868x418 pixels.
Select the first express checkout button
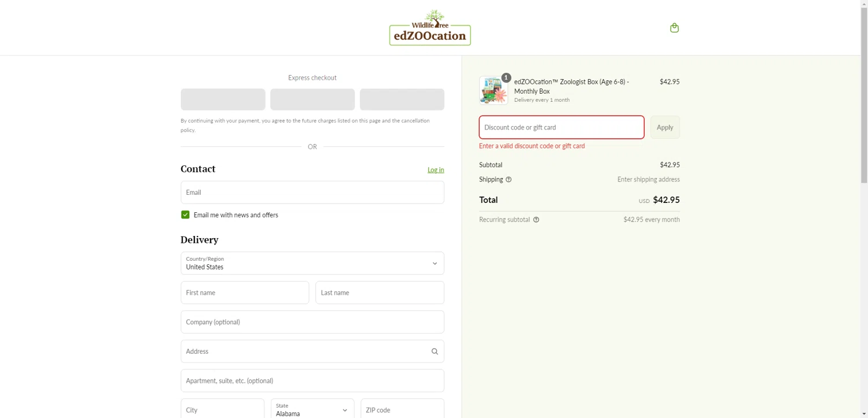[x=223, y=99]
